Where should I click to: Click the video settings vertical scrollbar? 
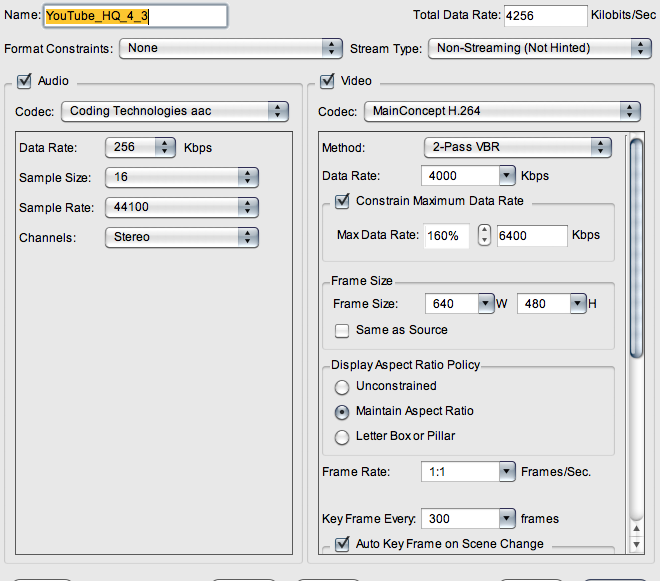coord(635,340)
